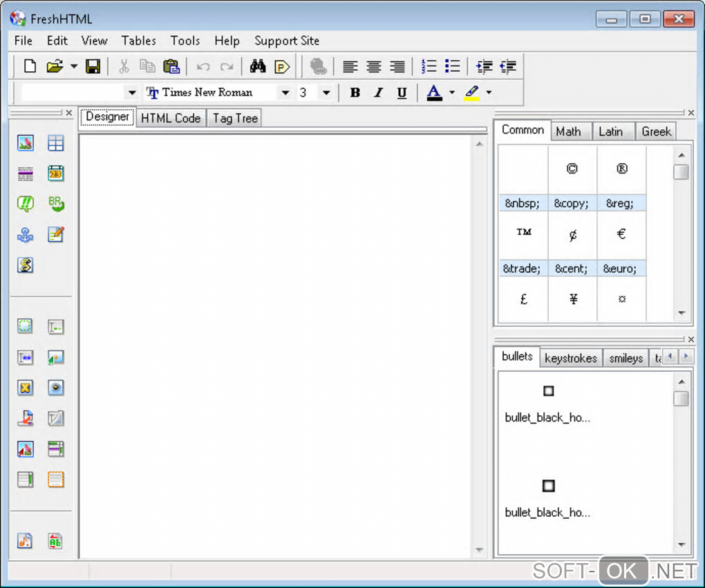Switch to the Greek symbols tab
Image resolution: width=705 pixels, height=588 pixels.
tap(656, 132)
